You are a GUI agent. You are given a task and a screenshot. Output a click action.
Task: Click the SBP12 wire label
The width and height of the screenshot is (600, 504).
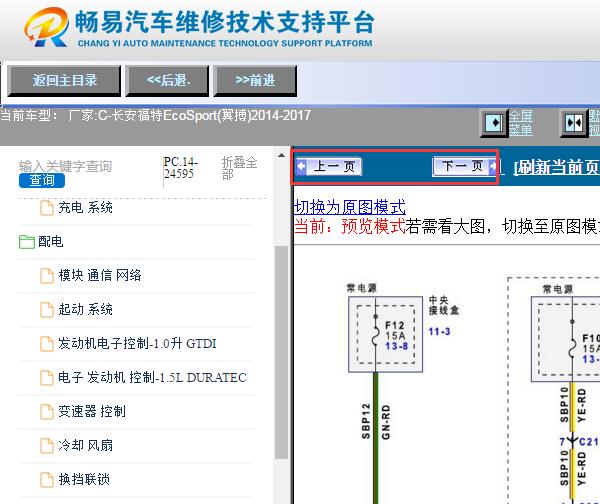pos(366,421)
